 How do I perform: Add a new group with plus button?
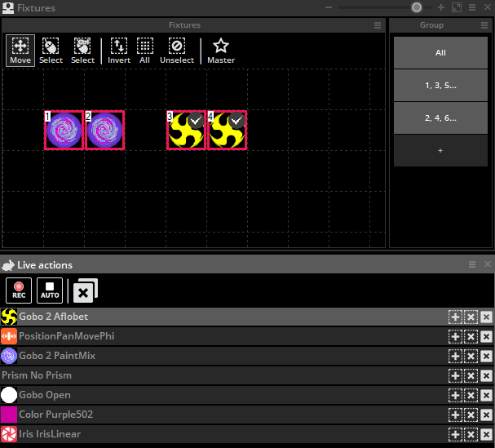(440, 150)
